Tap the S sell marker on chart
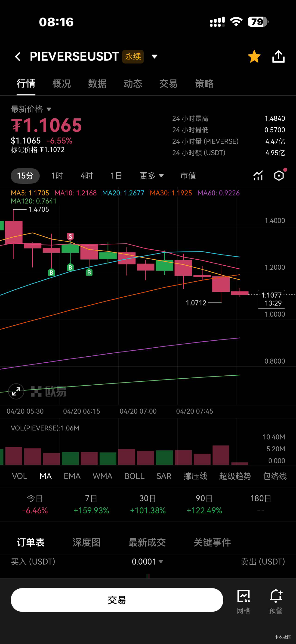The image size is (296, 644). (x=70, y=236)
